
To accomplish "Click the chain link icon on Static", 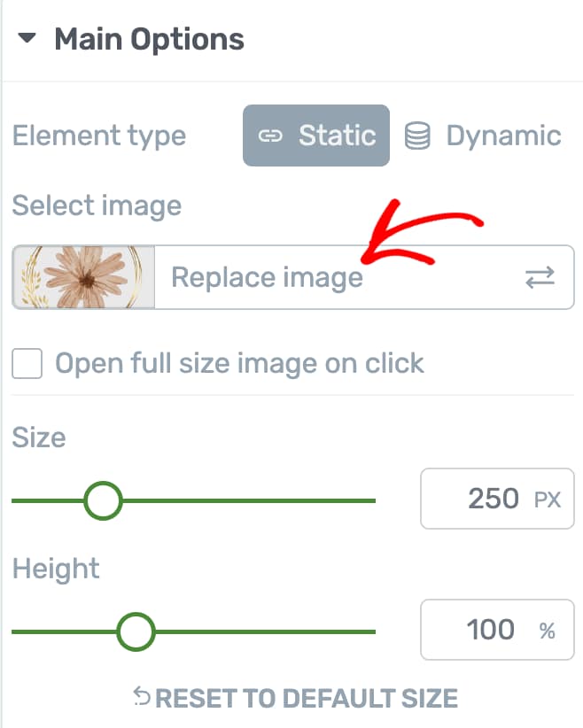I will click(269, 136).
